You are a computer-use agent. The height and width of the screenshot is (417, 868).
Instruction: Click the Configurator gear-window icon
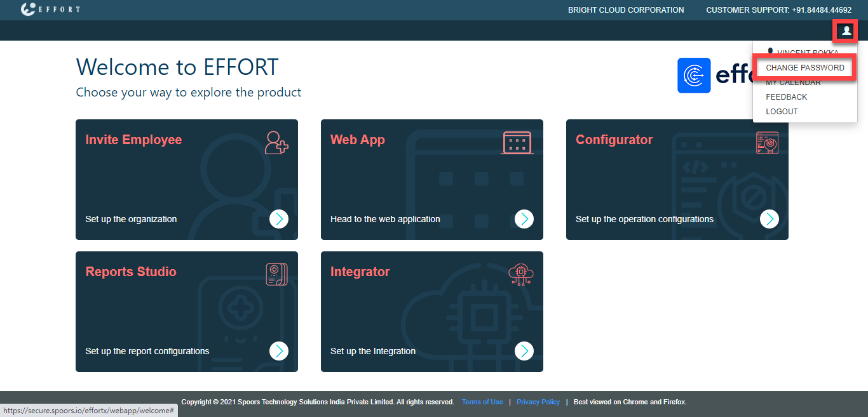point(767,143)
